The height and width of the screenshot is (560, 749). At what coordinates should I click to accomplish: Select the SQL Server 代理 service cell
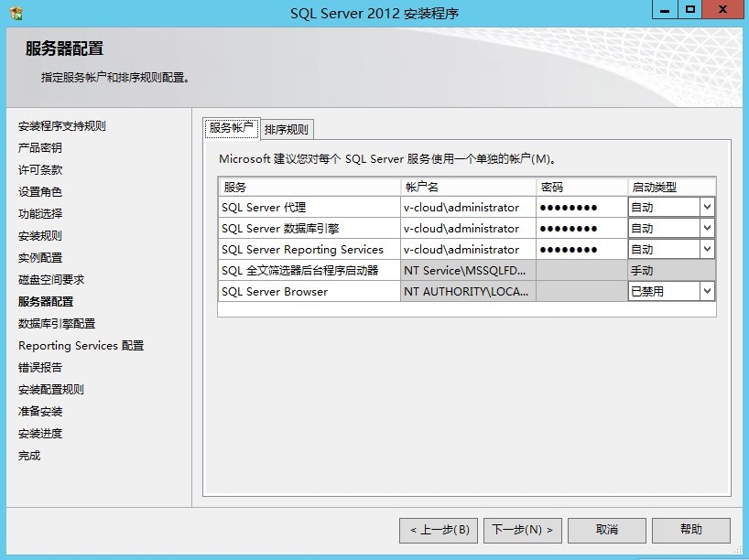(x=309, y=207)
